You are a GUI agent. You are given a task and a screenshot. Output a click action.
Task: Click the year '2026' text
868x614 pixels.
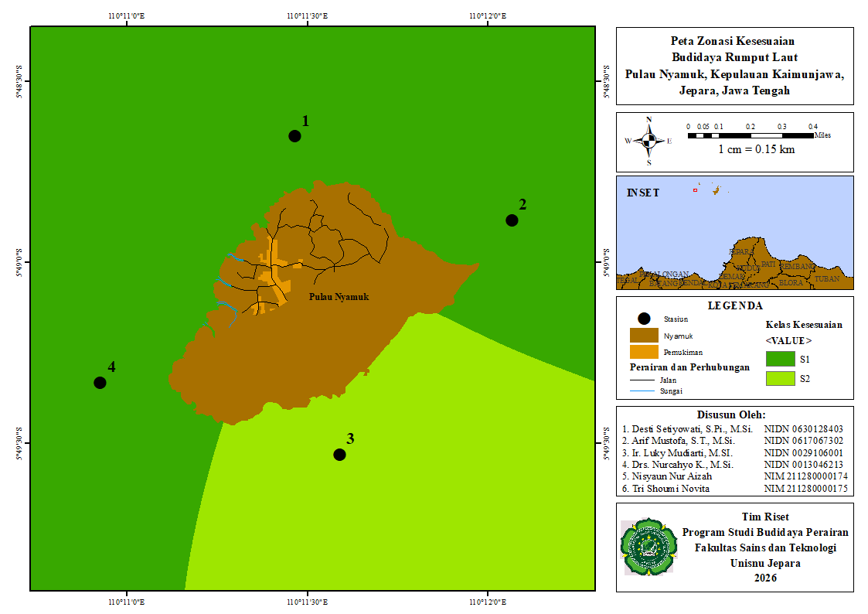click(x=766, y=578)
